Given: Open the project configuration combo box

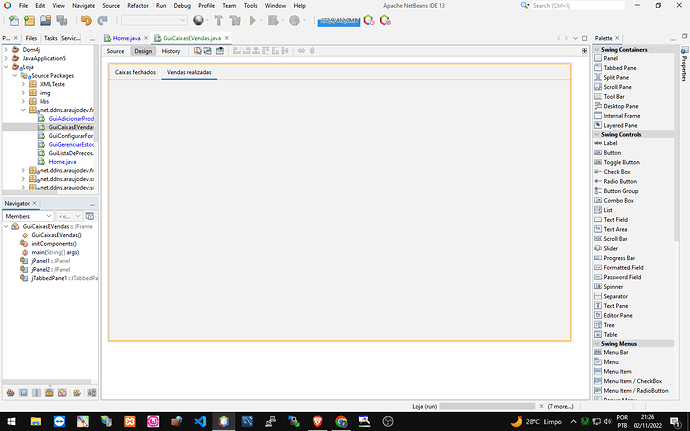Looking at the screenshot, I should point(154,20).
